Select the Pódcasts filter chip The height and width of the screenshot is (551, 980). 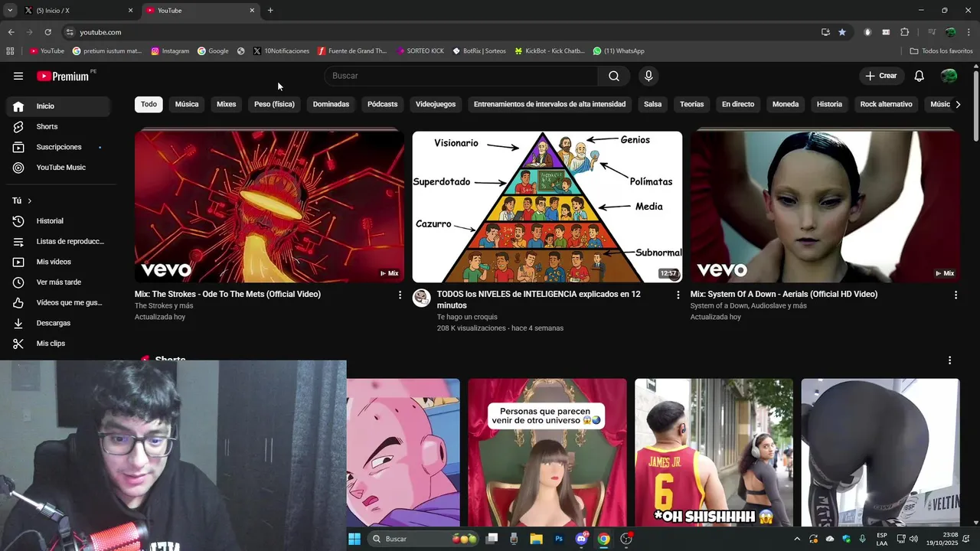coord(382,104)
